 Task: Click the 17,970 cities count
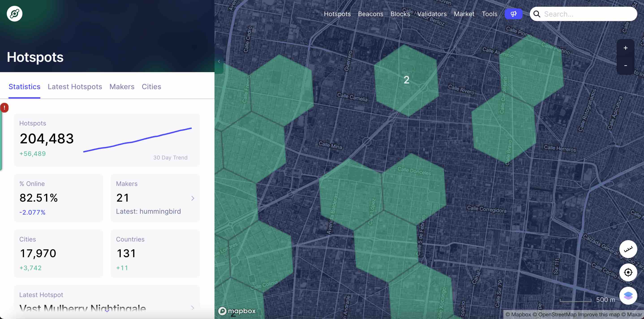pos(38,253)
